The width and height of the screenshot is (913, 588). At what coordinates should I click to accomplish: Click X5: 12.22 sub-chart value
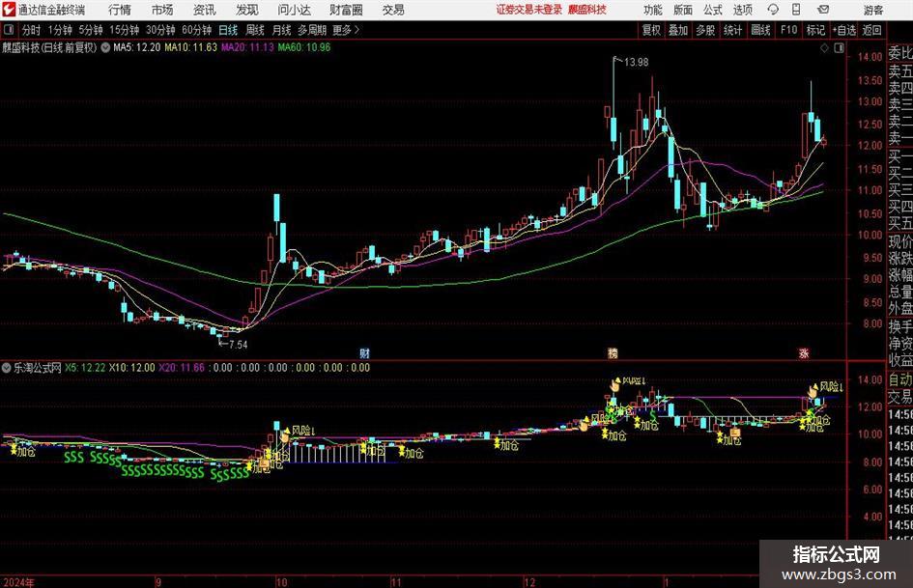click(85, 368)
